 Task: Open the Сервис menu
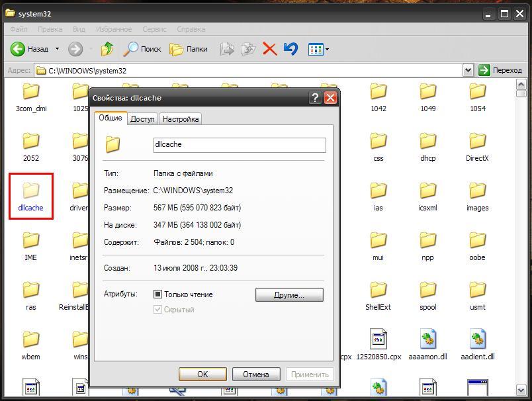click(154, 29)
